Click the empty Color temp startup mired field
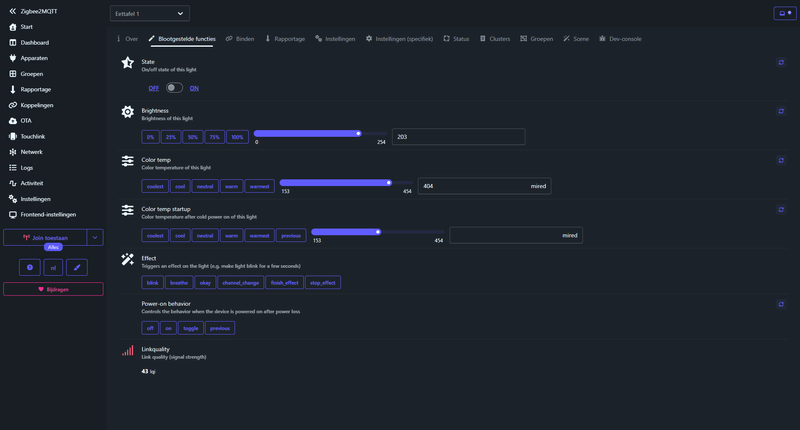Image resolution: width=800 pixels, height=430 pixels. [516, 235]
